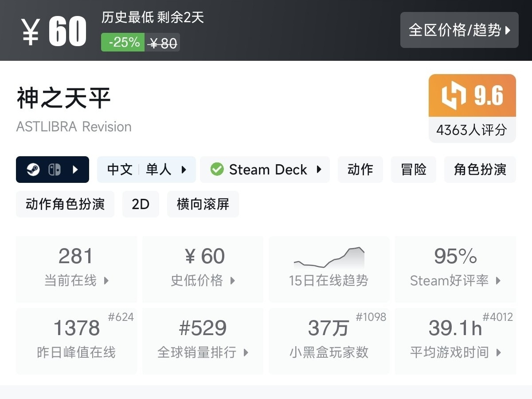The image size is (532, 399).
Task: Select the 横向滚屏 tag
Action: 203,204
